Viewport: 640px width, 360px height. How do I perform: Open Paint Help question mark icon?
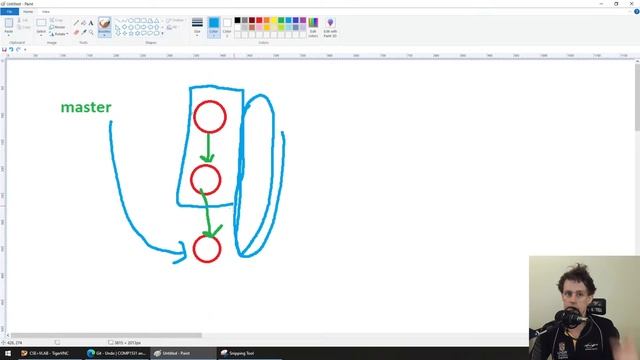point(636,11)
